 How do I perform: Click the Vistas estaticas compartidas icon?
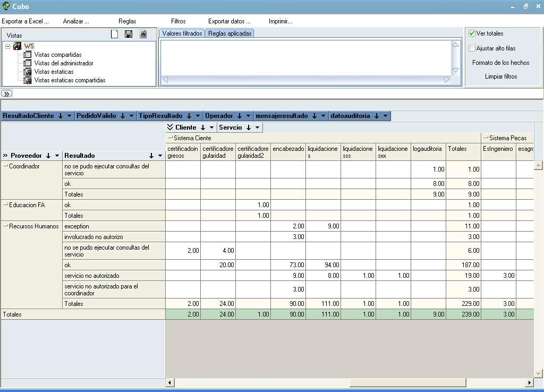[28, 80]
